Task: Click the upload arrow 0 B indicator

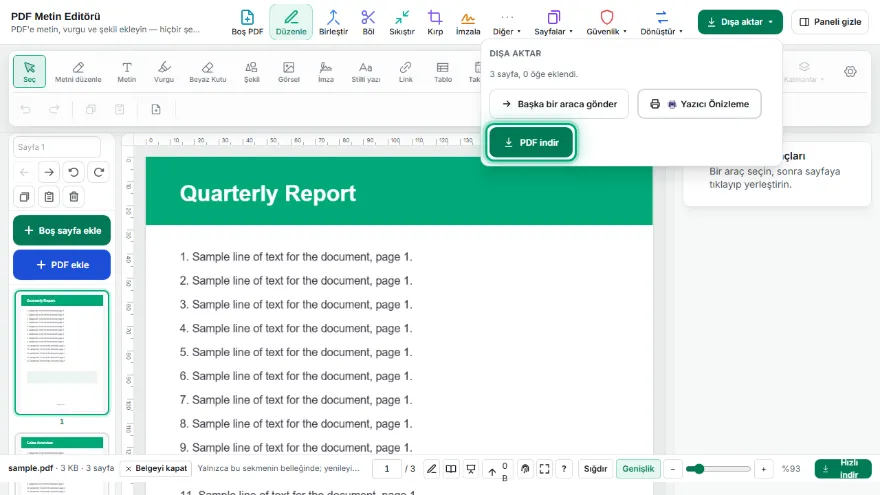Action: pos(498,470)
